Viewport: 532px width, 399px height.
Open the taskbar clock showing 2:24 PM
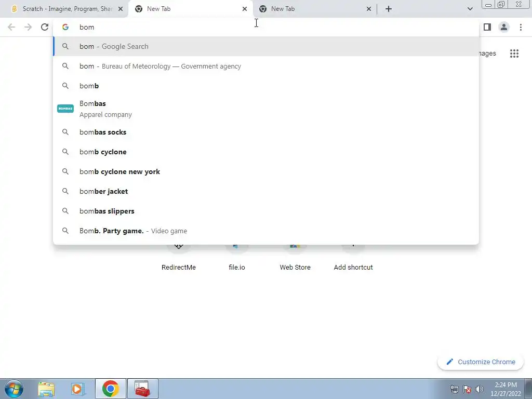click(506, 389)
